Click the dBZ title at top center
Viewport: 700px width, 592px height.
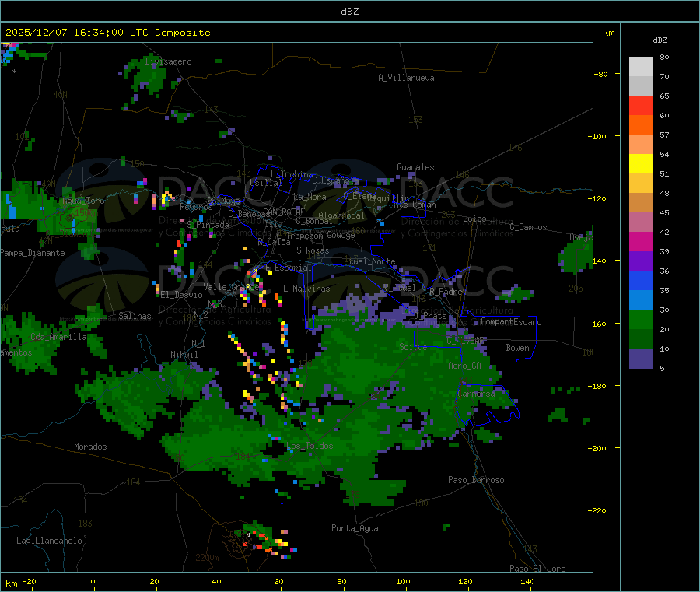click(x=349, y=12)
